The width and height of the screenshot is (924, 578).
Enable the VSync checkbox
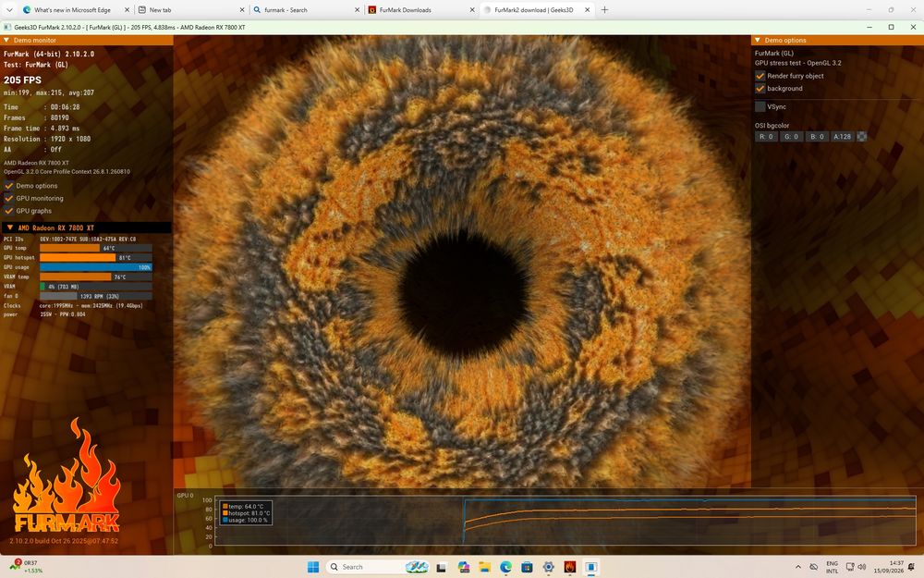[x=760, y=106]
